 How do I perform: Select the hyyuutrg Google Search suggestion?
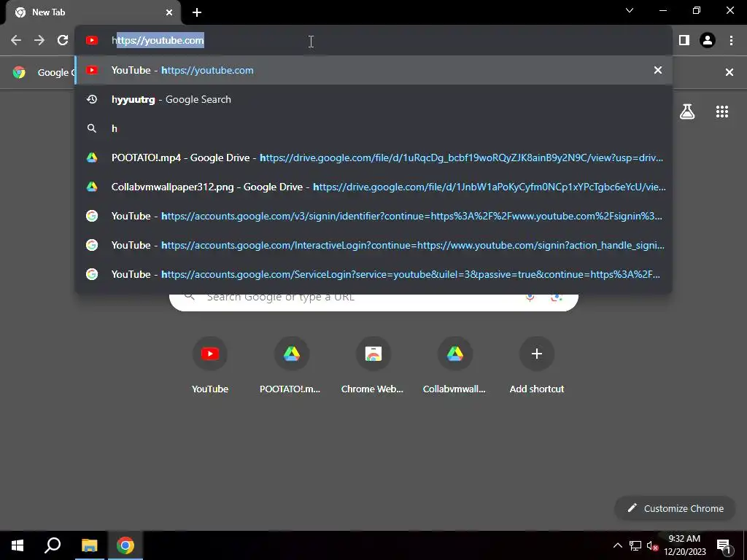click(373, 99)
